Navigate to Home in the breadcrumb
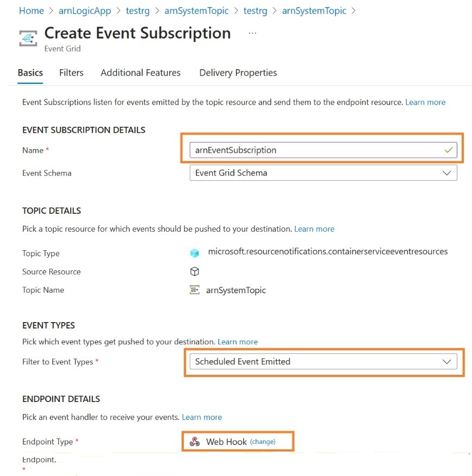 click(32, 11)
